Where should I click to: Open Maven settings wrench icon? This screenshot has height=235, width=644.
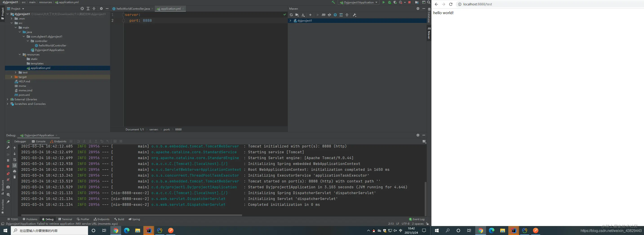coord(355,15)
